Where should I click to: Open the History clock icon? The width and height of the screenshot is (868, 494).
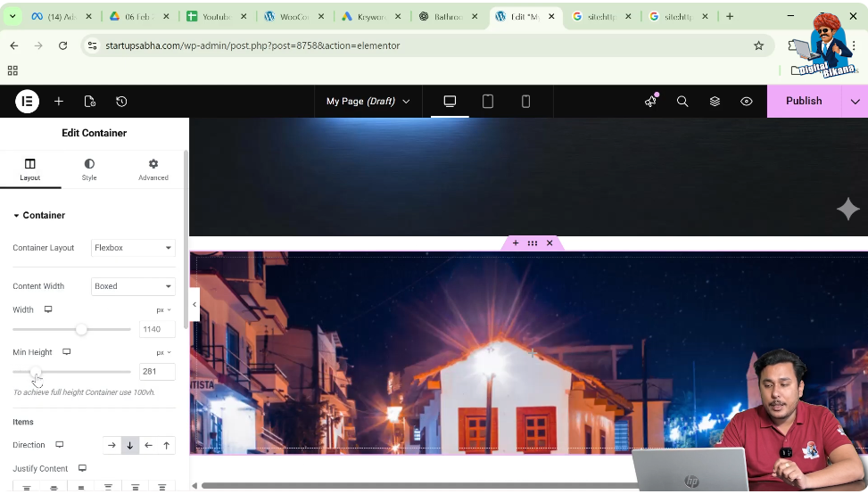pos(121,102)
